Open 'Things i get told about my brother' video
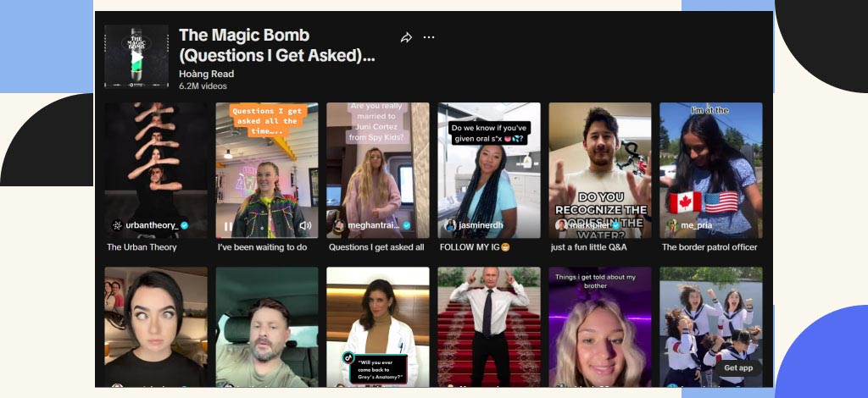This screenshot has height=398, width=868. 600,327
